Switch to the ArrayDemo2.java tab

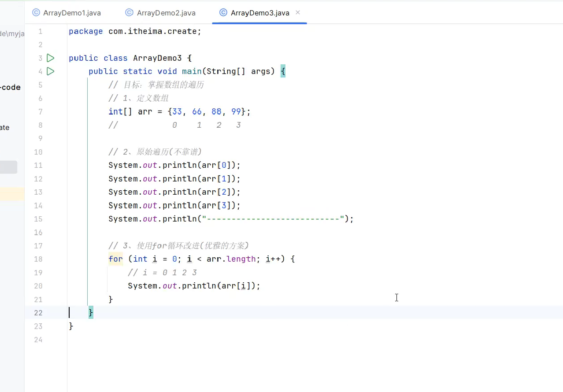[160, 13]
